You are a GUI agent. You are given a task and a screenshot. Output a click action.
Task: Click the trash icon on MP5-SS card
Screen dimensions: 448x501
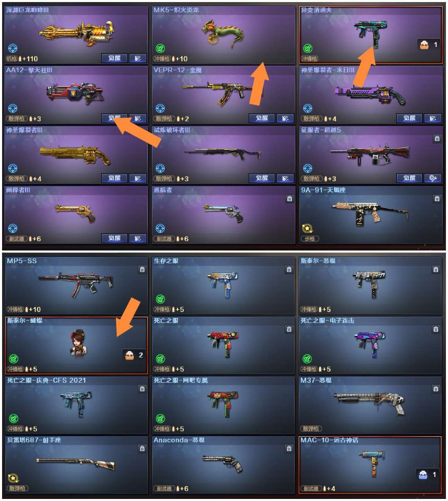click(x=142, y=269)
